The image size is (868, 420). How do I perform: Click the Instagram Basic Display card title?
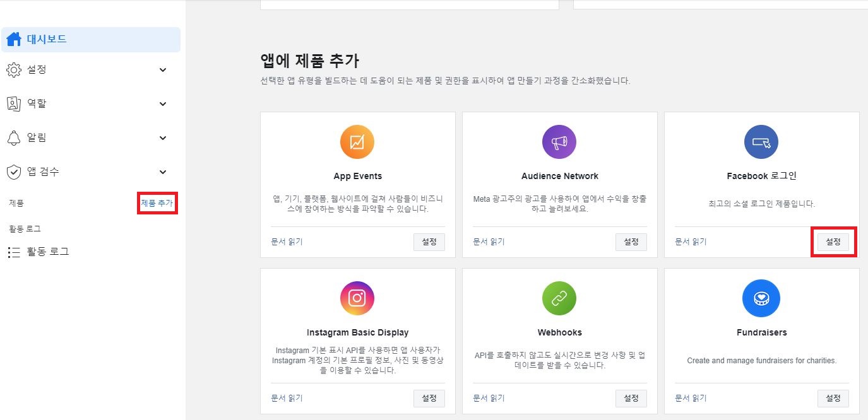(357, 332)
